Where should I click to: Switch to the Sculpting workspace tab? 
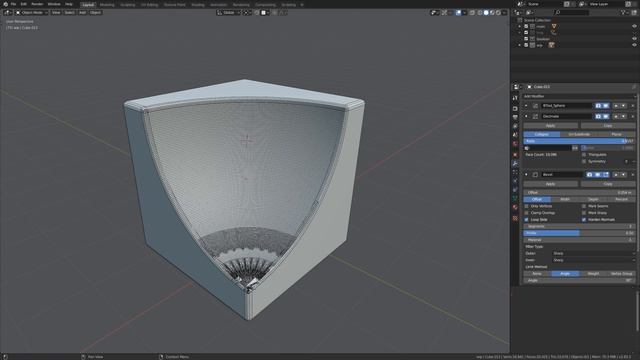tap(128, 4)
